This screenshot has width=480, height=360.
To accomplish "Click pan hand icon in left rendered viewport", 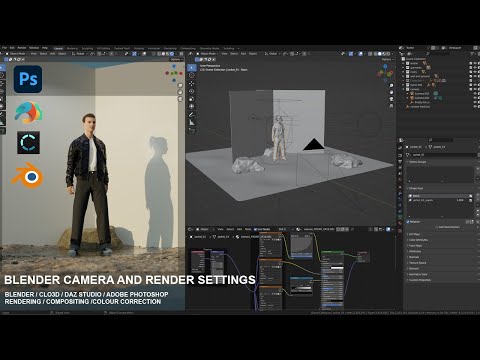I will 180,92.
